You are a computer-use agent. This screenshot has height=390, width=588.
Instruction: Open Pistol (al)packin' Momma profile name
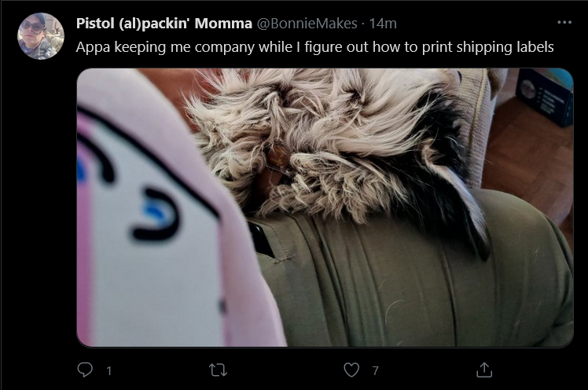click(x=164, y=24)
